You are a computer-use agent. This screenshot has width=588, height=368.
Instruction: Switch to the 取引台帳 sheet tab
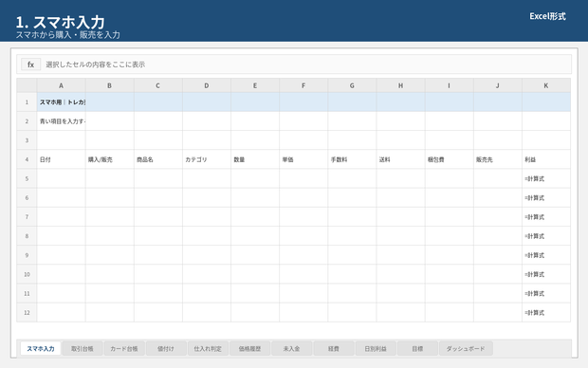(x=83, y=348)
